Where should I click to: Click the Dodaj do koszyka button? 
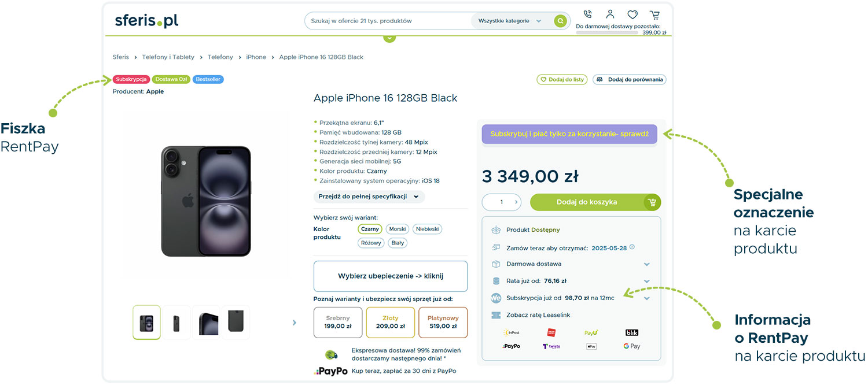[595, 202]
